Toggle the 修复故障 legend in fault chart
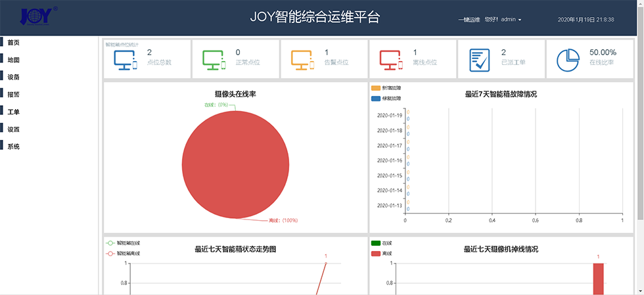Image resolution: width=644 pixels, height=295 pixels. pyautogui.click(x=387, y=99)
